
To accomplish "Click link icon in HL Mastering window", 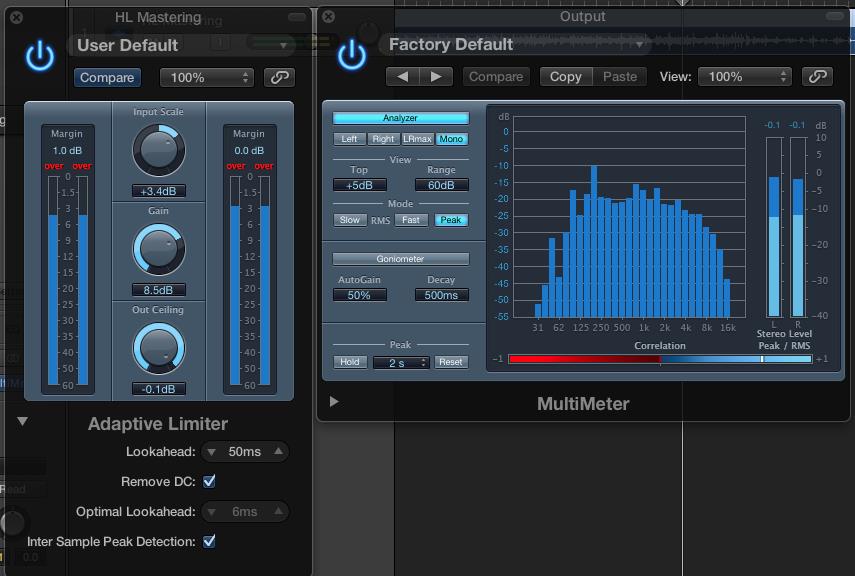I will [x=279, y=77].
